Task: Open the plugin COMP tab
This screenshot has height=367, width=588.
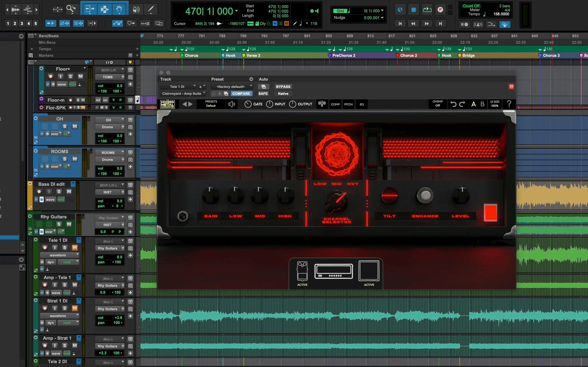Action: point(335,104)
